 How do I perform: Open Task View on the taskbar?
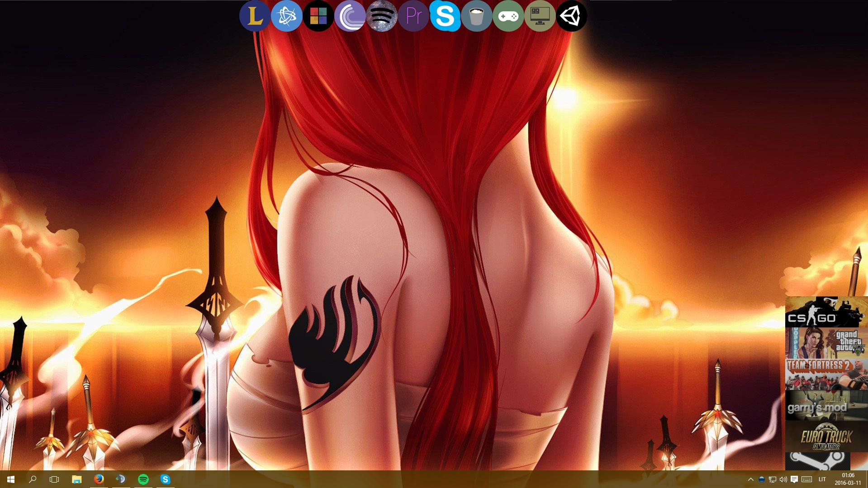54,479
